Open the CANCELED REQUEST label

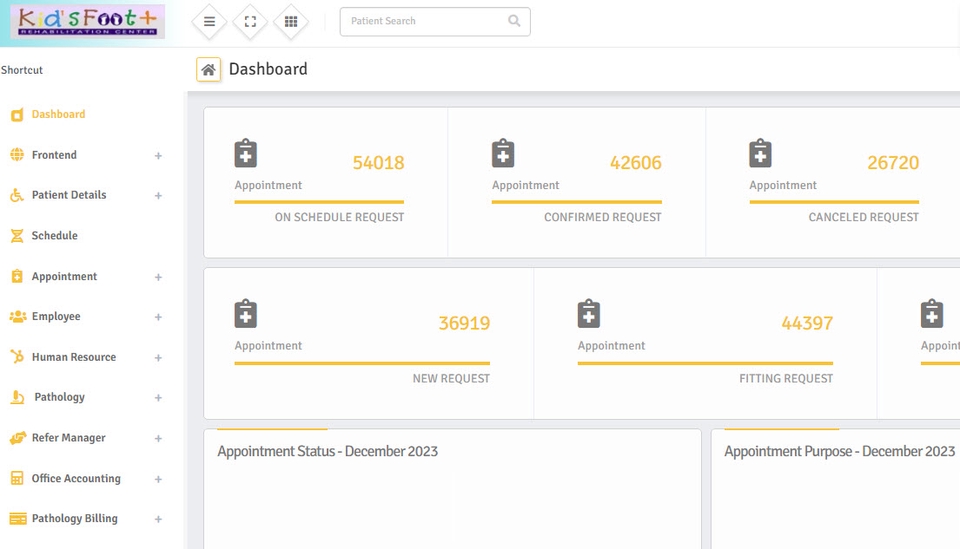(863, 217)
